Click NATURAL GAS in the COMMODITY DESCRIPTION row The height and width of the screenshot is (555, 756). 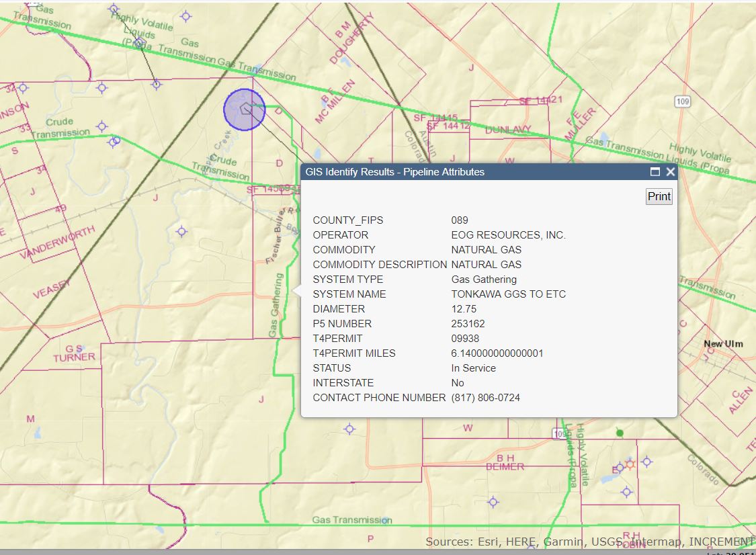coord(487,265)
